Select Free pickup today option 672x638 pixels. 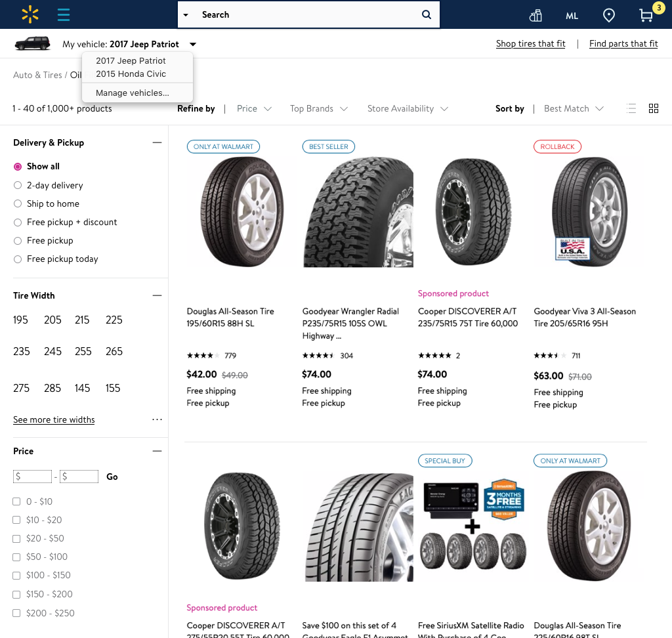point(18,259)
